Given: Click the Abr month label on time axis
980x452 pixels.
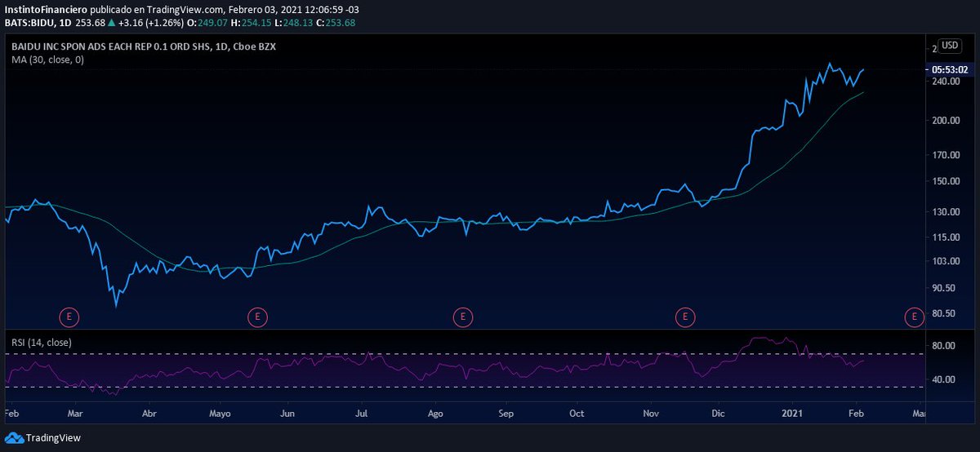Looking at the screenshot, I should click(149, 414).
